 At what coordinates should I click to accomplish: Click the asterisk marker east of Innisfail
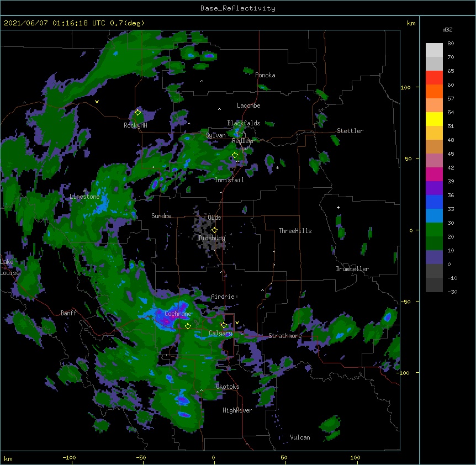tap(277, 168)
